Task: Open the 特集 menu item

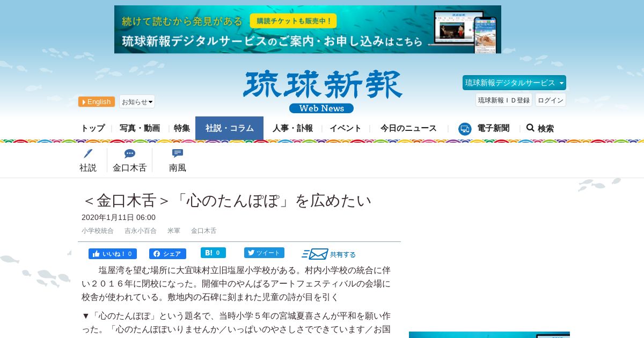Action: pyautogui.click(x=182, y=128)
